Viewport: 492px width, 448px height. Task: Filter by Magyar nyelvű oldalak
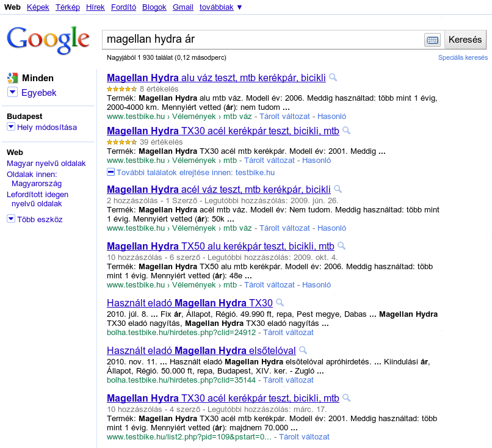click(46, 164)
